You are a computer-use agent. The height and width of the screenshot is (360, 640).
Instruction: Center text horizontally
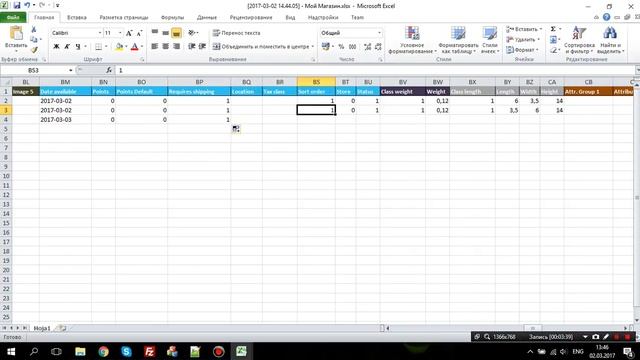click(165, 47)
